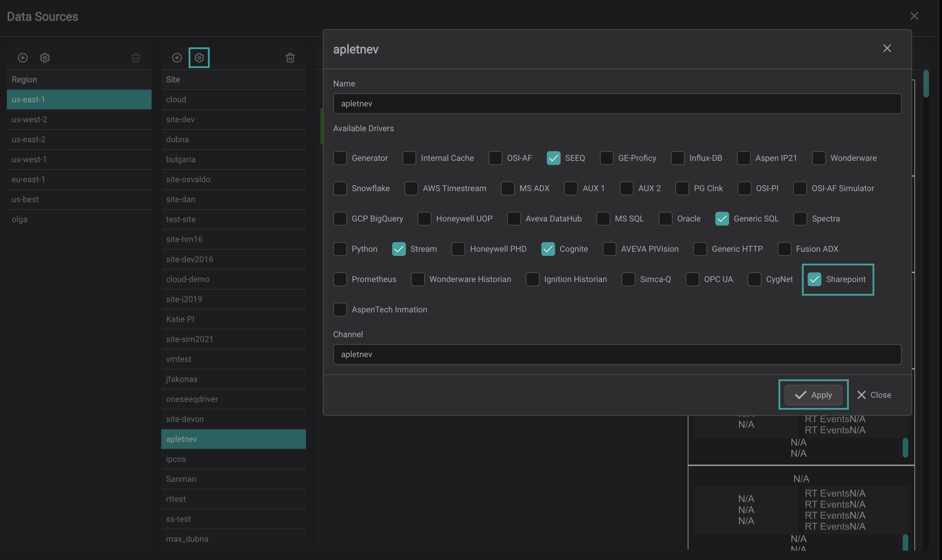Check the OSI-PI driver
The width and height of the screenshot is (942, 560).
pyautogui.click(x=744, y=188)
